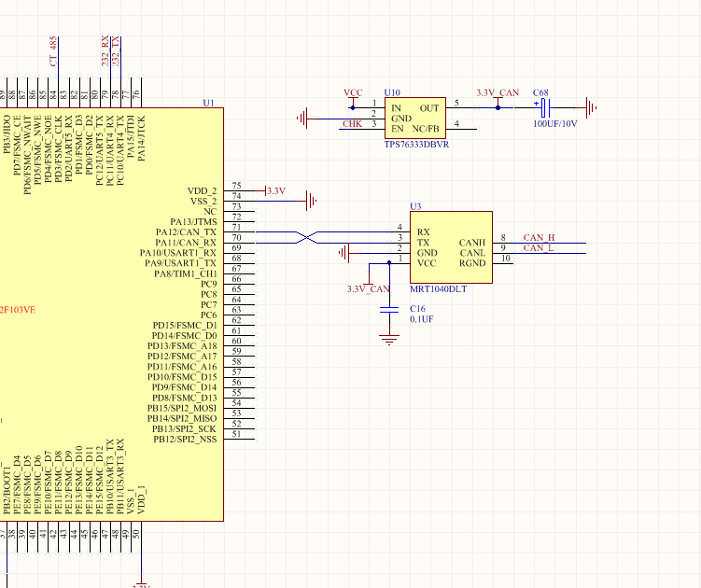701x588 pixels.
Task: Select the 3.3V_CAN label at U10 output
Action: pyautogui.click(x=498, y=92)
